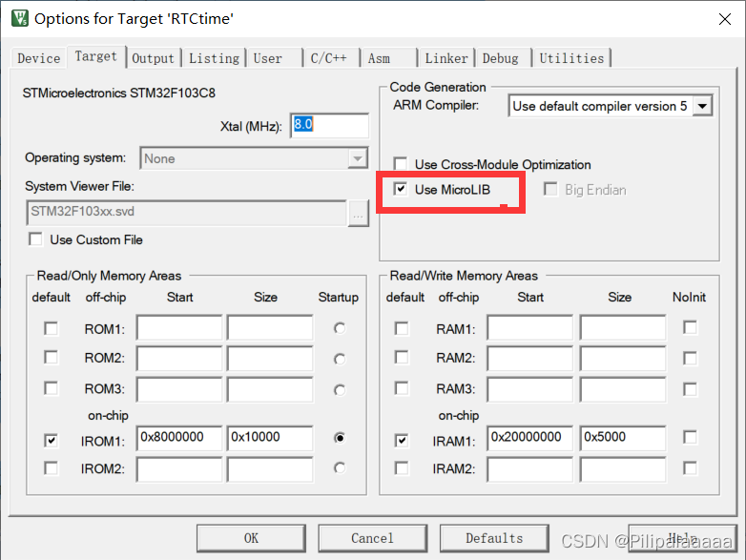The image size is (746, 560).
Task: Check the IROM2 default checkbox
Action: (x=51, y=468)
